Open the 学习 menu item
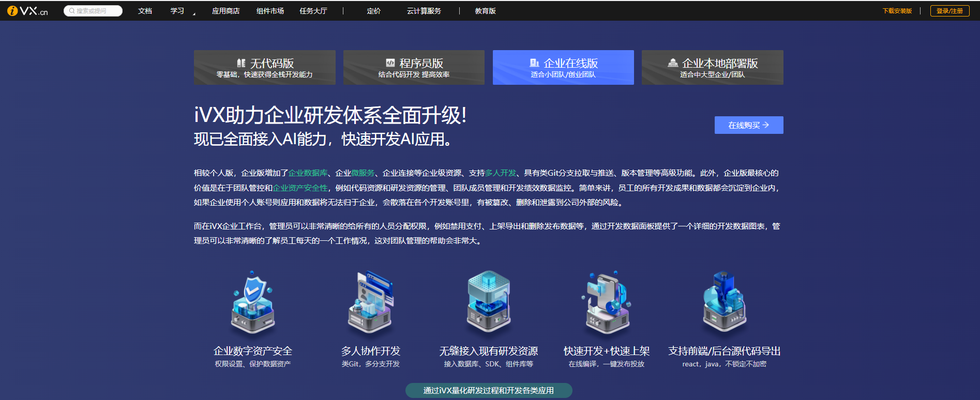This screenshot has height=400, width=980. tap(177, 11)
